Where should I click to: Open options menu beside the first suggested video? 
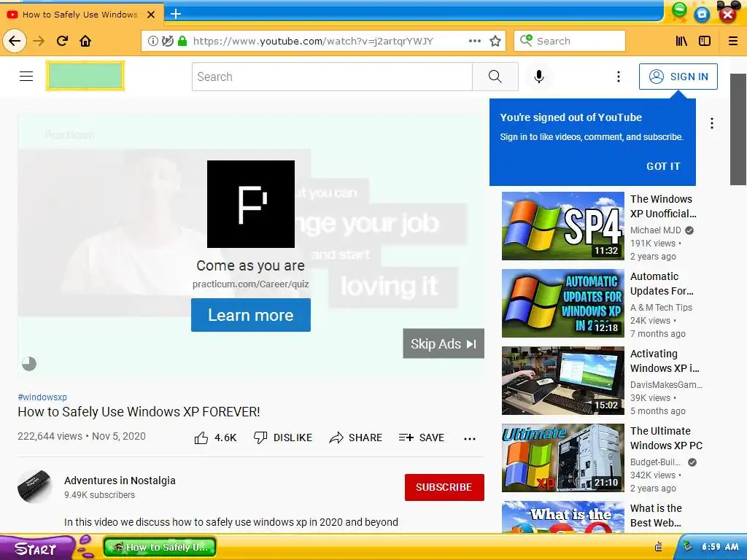click(x=712, y=123)
